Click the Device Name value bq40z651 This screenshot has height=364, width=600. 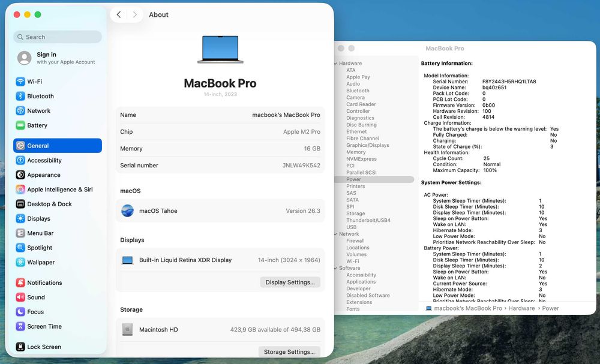click(x=494, y=87)
